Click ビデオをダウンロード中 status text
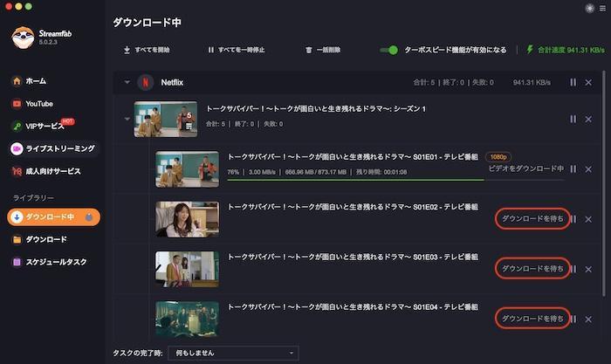 pos(526,168)
